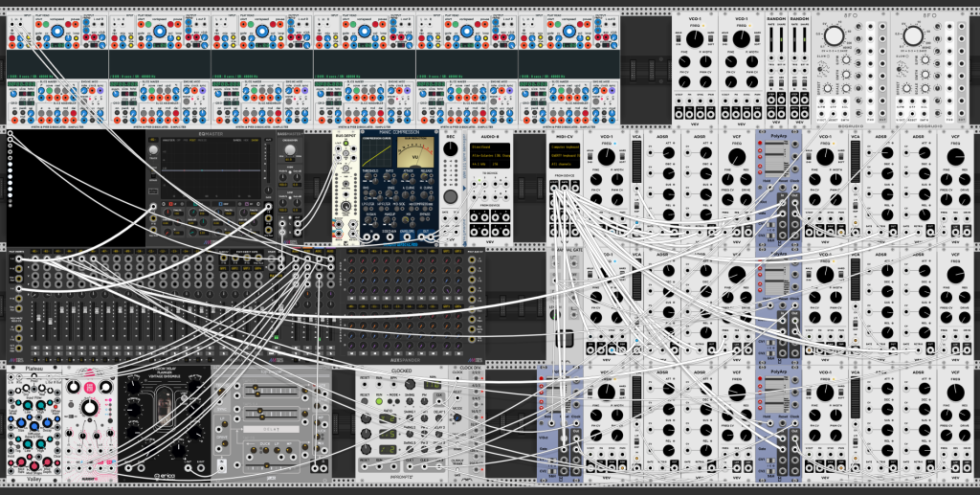The width and height of the screenshot is (980, 495).
Task: Click the BassMaster CROSSOVER knob
Action: (x=290, y=149)
